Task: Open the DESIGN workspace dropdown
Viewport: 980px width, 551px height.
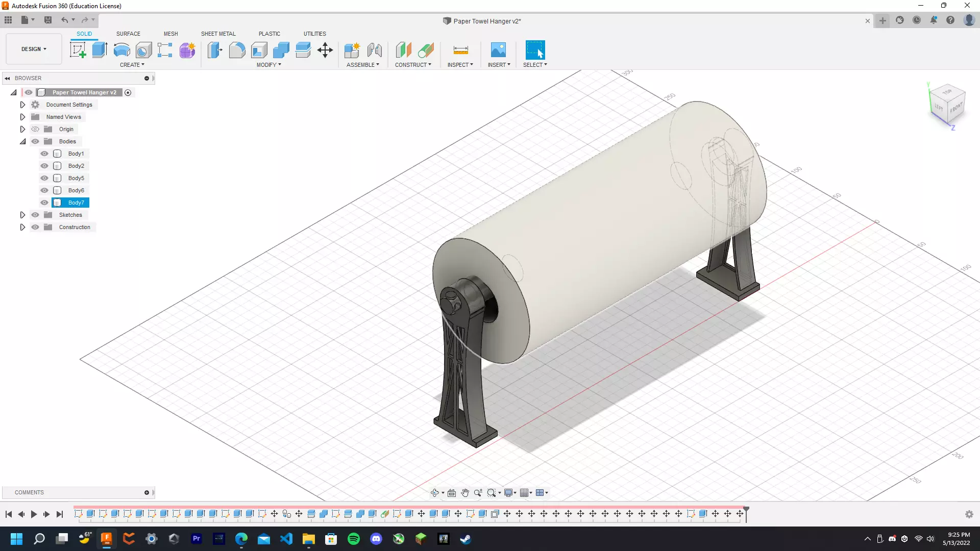Action: coord(34,49)
